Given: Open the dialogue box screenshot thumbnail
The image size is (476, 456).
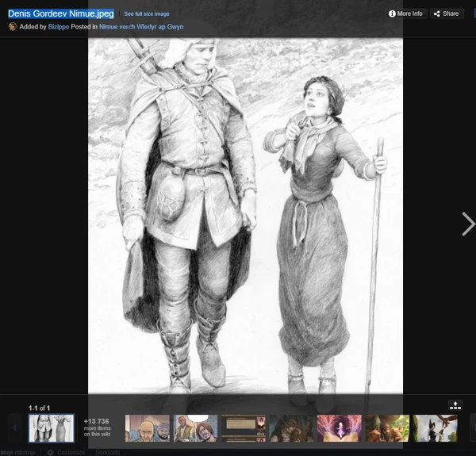Looking at the screenshot, I should tap(244, 428).
